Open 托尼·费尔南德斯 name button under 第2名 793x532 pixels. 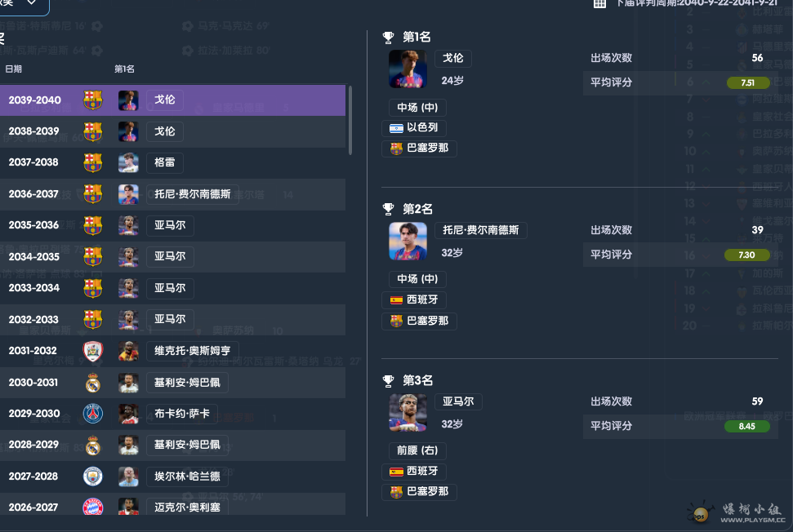click(480, 230)
